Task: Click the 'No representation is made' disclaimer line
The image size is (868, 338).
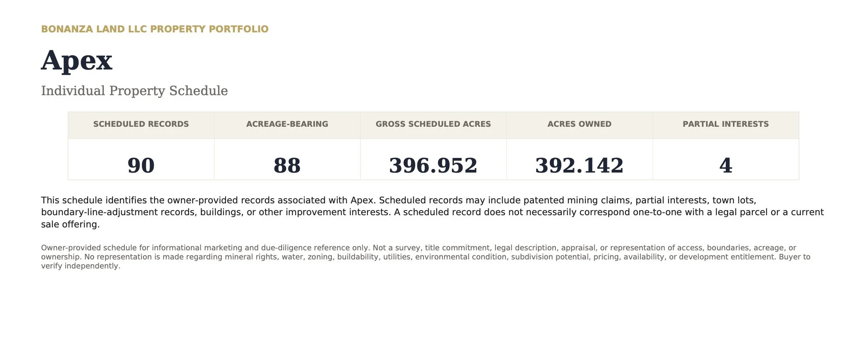Action: click(x=426, y=257)
